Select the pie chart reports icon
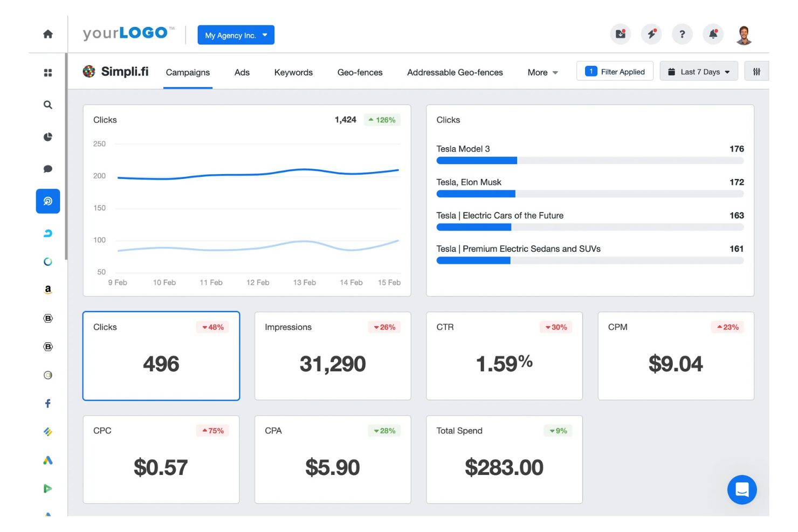Image resolution: width=798 pixels, height=532 pixels. click(47, 137)
